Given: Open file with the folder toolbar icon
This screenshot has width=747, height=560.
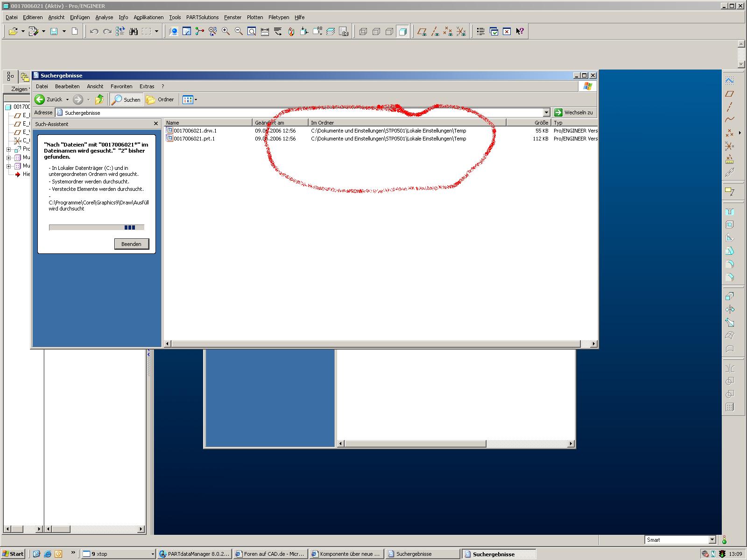Looking at the screenshot, I should (x=13, y=31).
